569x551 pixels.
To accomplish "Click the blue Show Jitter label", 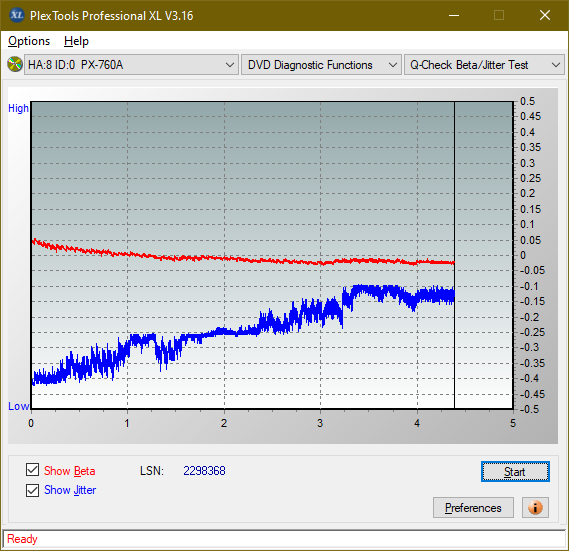I will 70,490.
